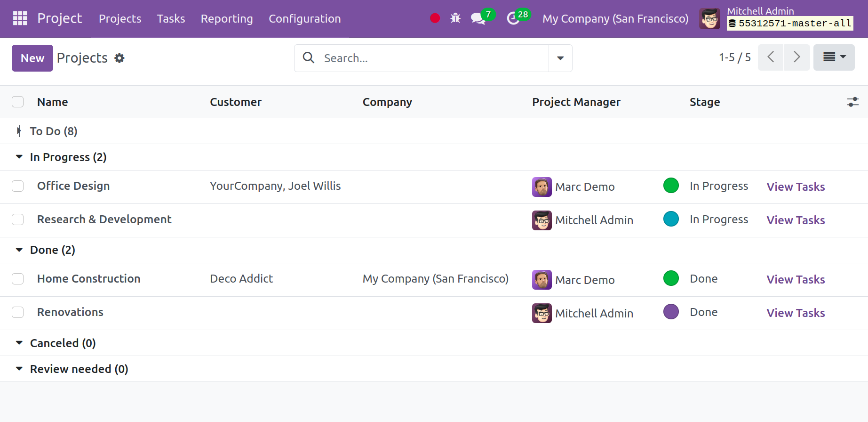This screenshot has width=868, height=422.
Task: View Tasks for Home Construction
Action: (x=796, y=280)
